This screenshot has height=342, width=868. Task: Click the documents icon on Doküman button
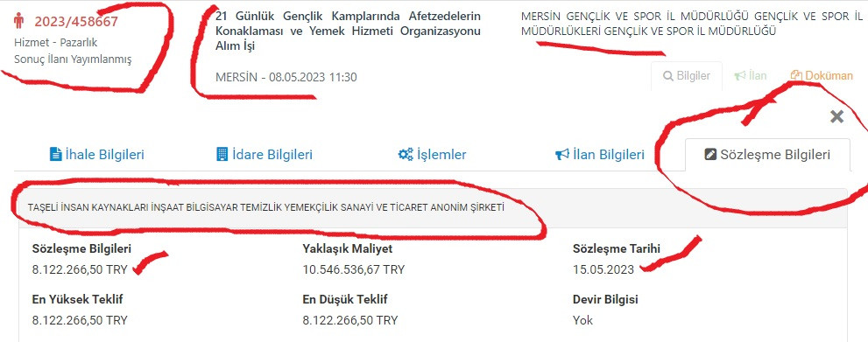[x=796, y=75]
